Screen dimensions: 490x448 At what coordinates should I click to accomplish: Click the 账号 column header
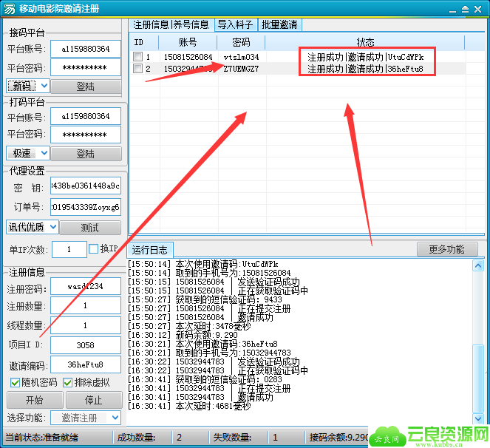click(x=188, y=42)
